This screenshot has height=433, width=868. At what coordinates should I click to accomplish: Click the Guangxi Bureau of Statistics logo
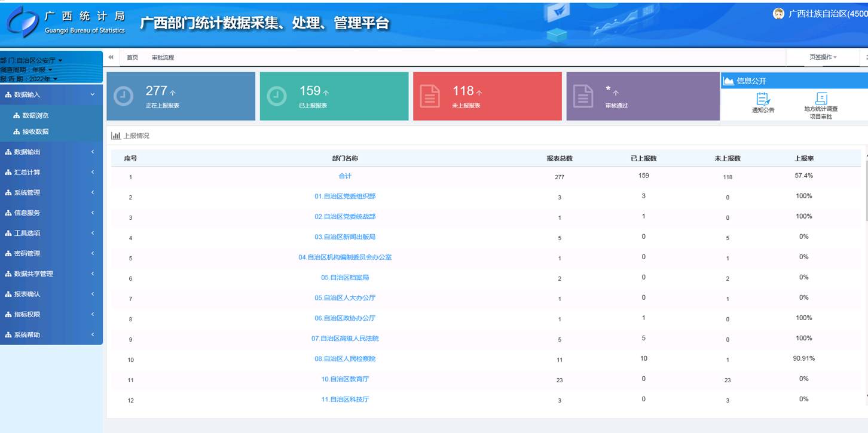(23, 23)
